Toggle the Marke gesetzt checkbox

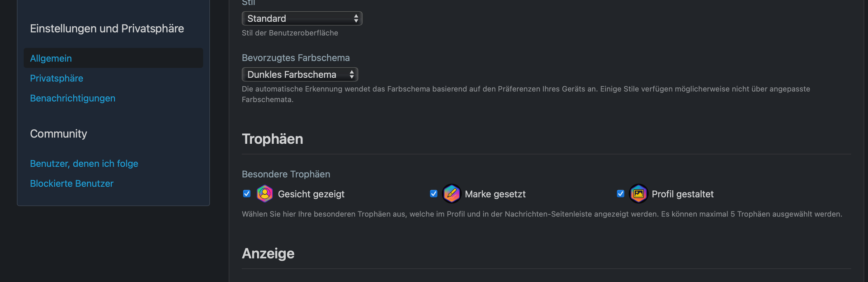tap(434, 193)
